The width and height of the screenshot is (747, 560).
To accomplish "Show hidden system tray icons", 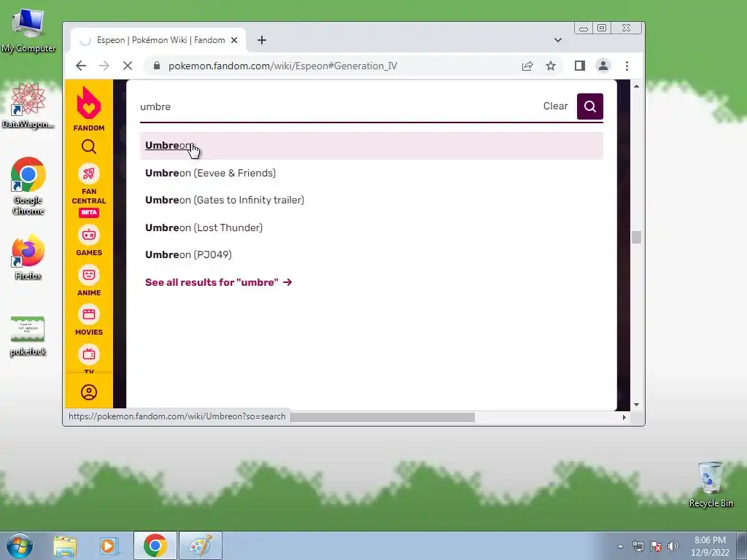I will point(620,546).
